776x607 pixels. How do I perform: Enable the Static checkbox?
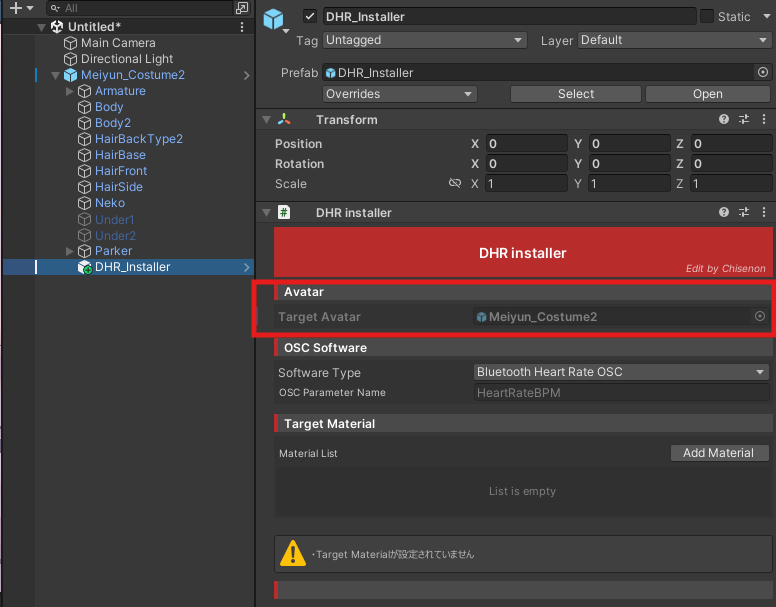(707, 17)
